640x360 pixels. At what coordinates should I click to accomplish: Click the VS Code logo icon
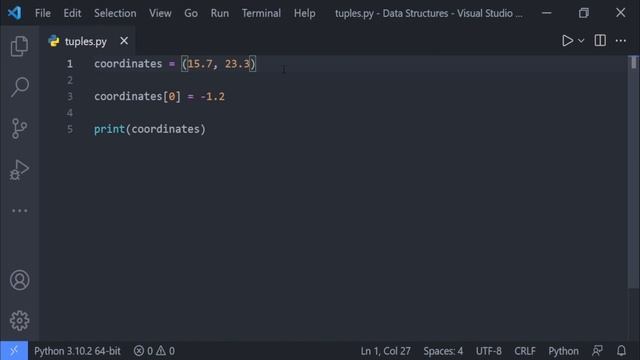(14, 13)
